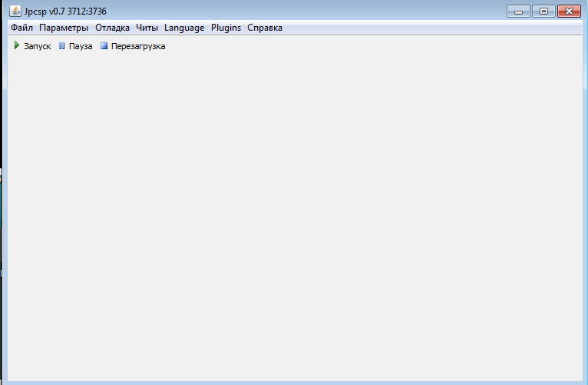Screen dimensions: 588x385
Task: Click the Пауза button label
Action: tap(81, 46)
